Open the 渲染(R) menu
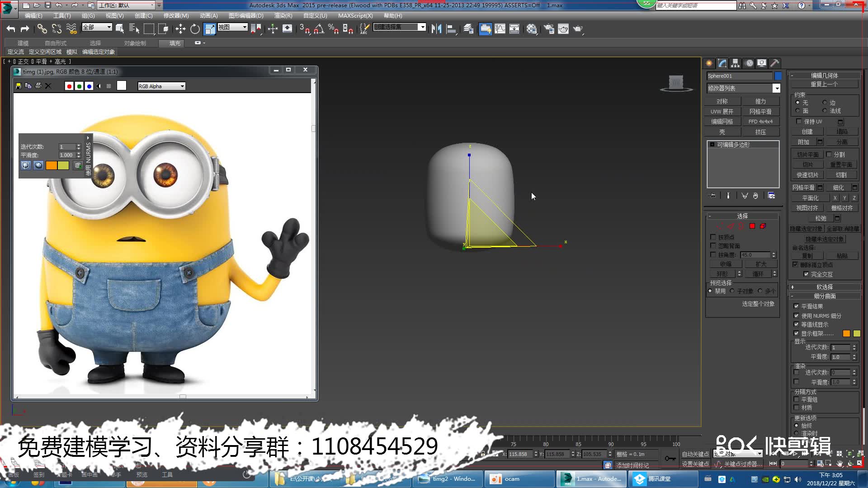The width and height of the screenshot is (868, 488). tap(283, 15)
